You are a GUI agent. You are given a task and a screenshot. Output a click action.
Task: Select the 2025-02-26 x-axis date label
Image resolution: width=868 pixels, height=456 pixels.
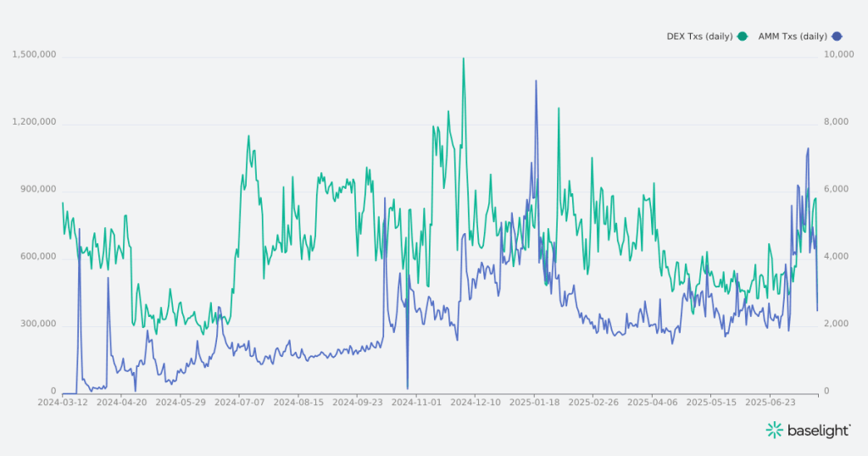(593, 403)
